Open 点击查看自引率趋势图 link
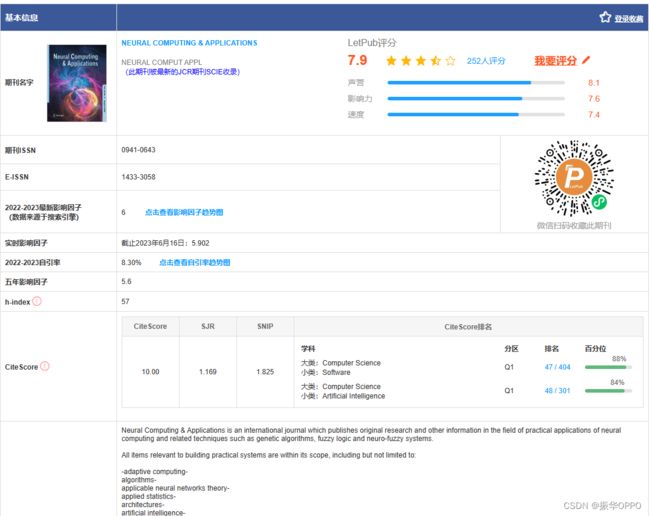The width and height of the screenshot is (650, 516). 195,262
